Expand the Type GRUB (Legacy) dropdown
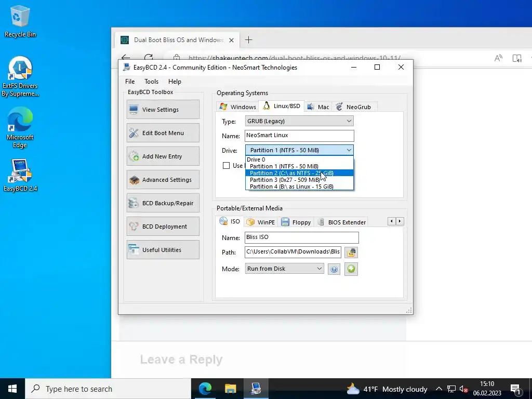 [x=299, y=121]
